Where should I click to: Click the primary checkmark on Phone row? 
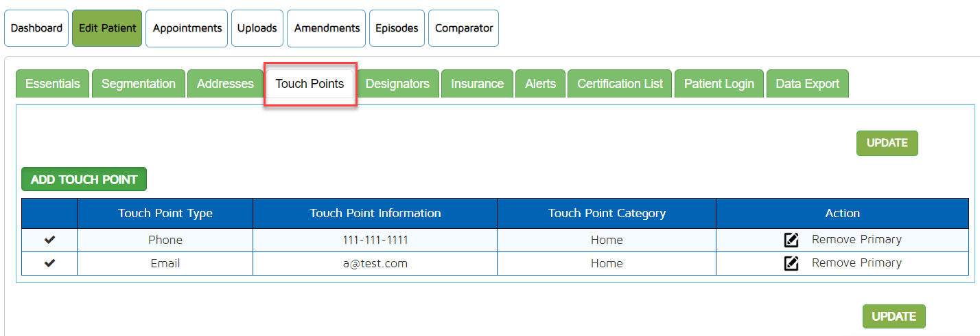click(x=49, y=240)
